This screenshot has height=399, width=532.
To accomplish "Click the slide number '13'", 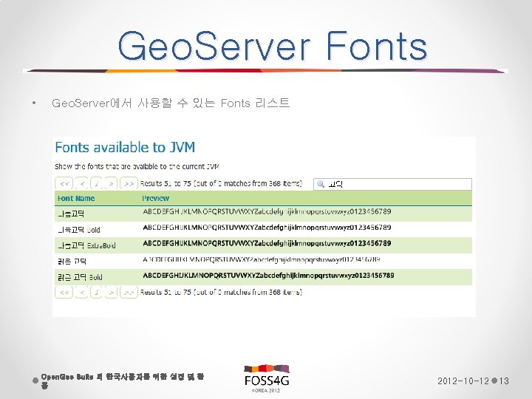I will (504, 381).
